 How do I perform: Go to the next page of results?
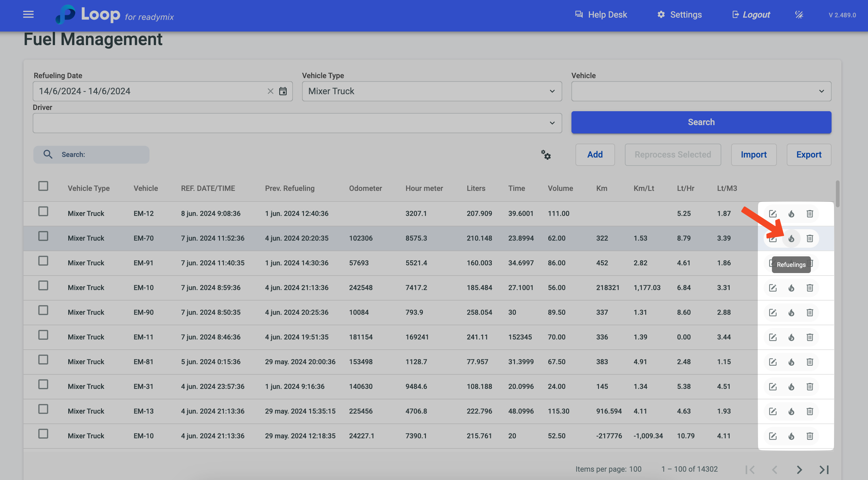pyautogui.click(x=799, y=469)
